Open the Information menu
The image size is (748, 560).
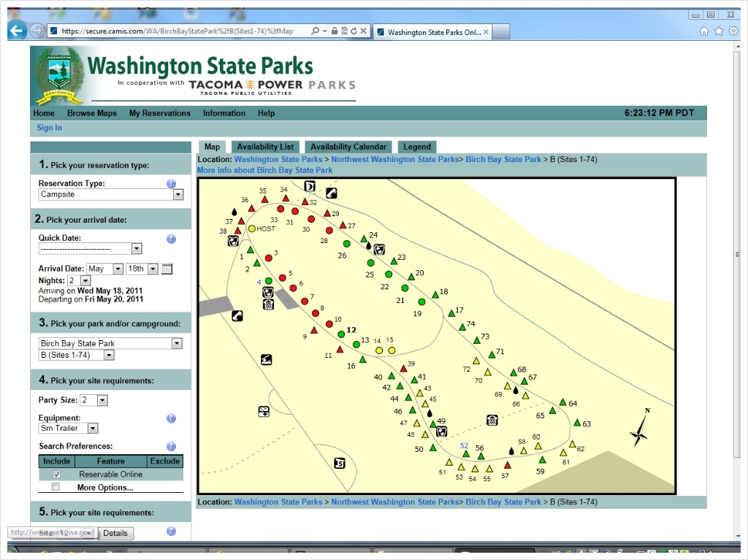click(224, 113)
